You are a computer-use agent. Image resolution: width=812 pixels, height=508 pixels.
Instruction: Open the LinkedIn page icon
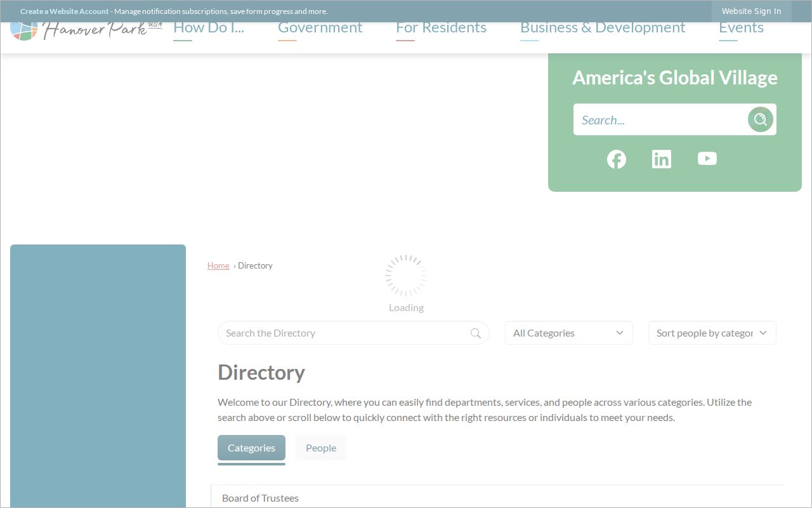pos(662,159)
